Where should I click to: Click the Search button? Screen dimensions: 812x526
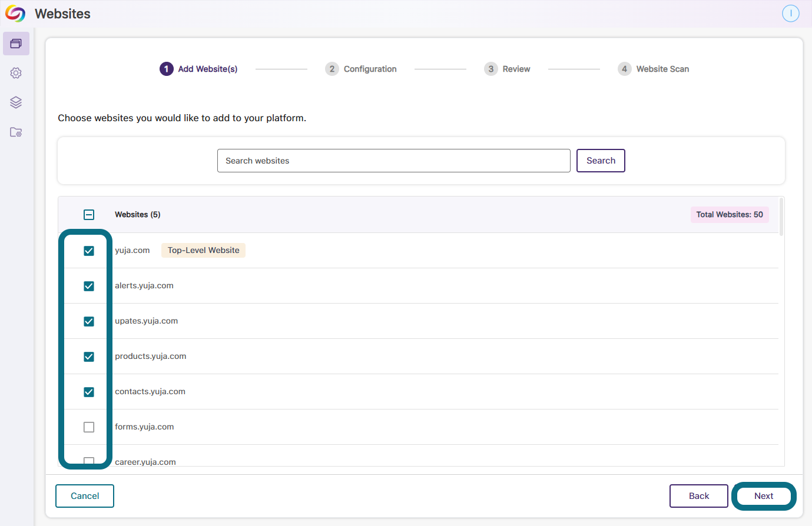[x=601, y=161]
